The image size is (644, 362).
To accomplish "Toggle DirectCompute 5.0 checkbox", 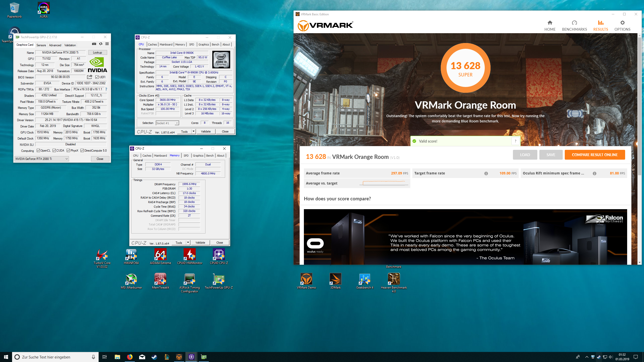I will [82, 151].
